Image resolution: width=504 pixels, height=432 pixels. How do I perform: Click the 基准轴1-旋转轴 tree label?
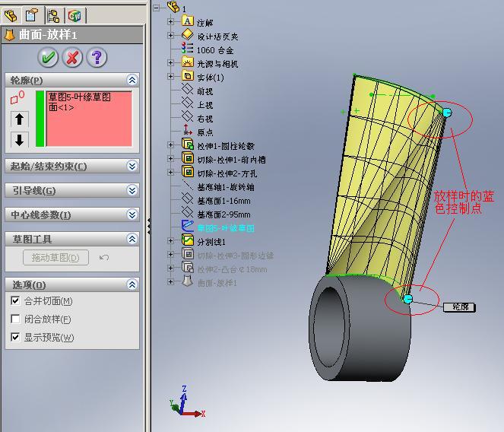226,187
